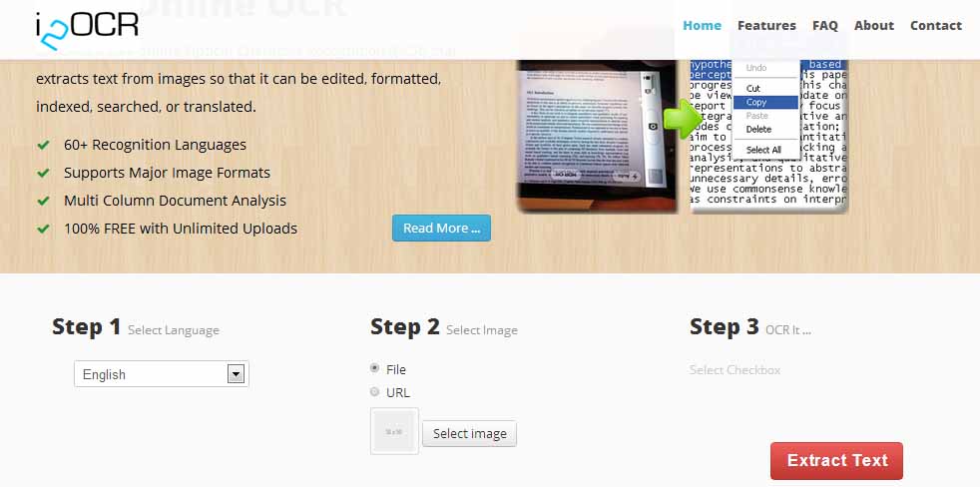Click the 'Select Language' subtitle
980x487 pixels.
click(x=174, y=330)
